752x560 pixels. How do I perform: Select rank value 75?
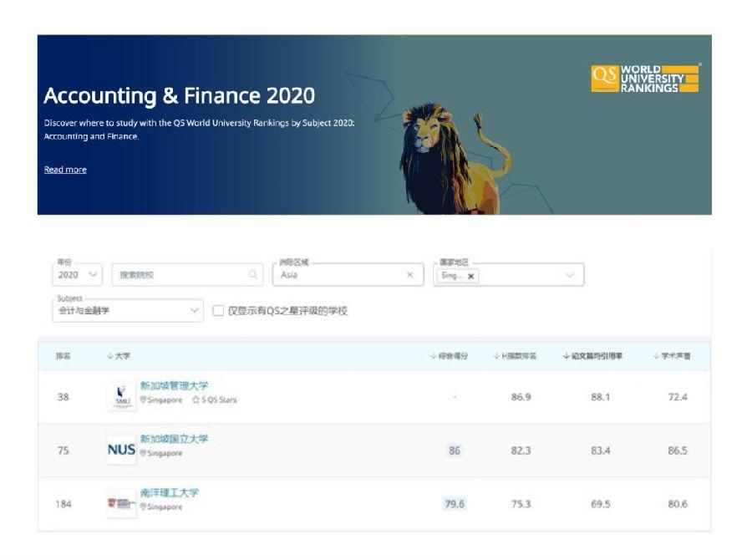pos(64,451)
